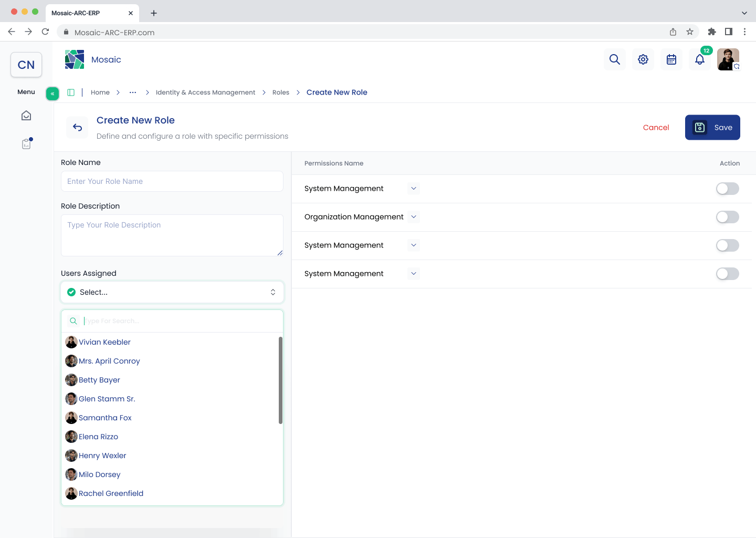Image resolution: width=756 pixels, height=538 pixels.
Task: Click Create New Role breadcrumb
Action: pos(337,92)
